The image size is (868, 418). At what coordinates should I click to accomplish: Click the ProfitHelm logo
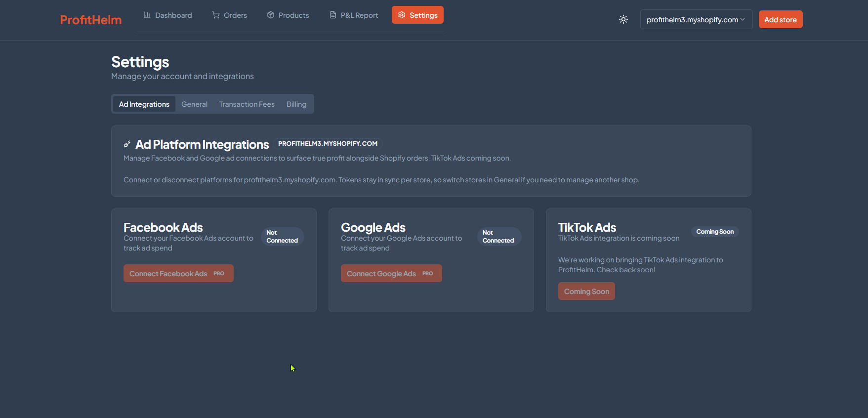[x=91, y=20]
